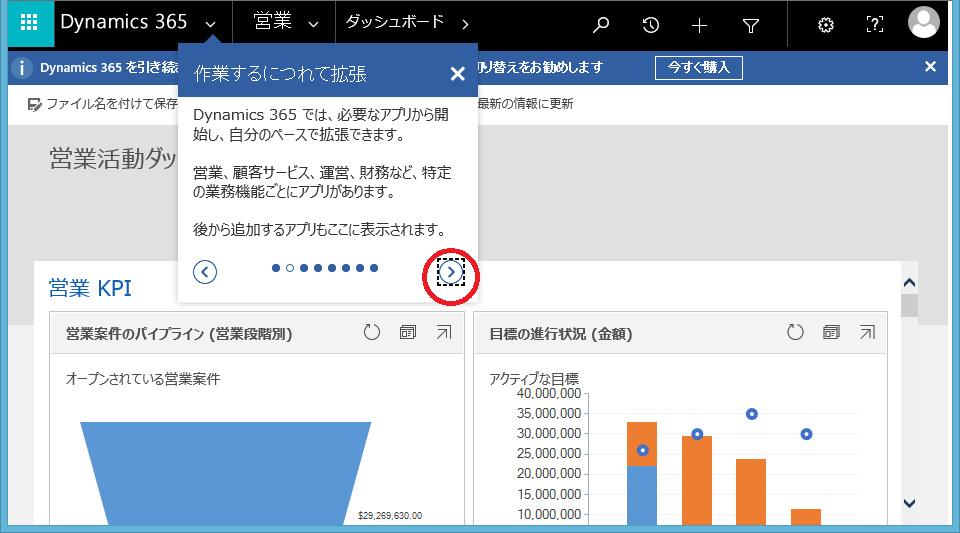Refresh the 目標の進行状況 chart
Viewport: 960px width, 533px height.
795,332
